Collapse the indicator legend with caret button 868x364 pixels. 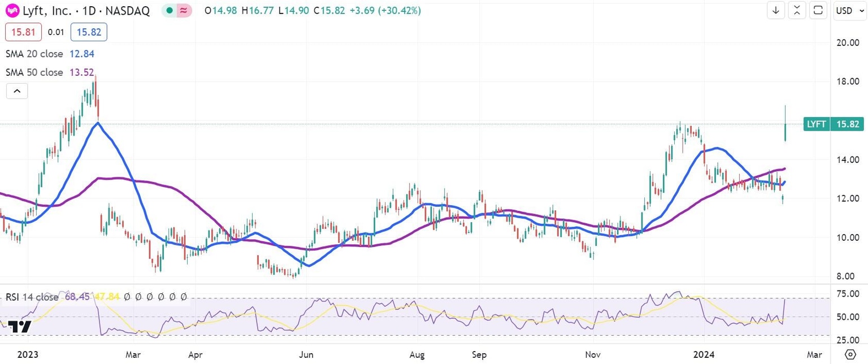coord(16,90)
